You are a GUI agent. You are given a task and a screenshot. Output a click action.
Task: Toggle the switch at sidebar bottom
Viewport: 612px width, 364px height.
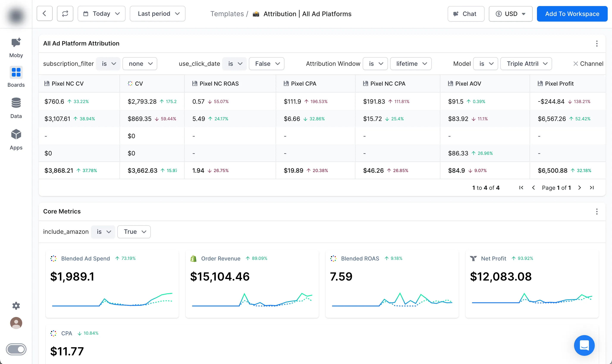[16, 349]
